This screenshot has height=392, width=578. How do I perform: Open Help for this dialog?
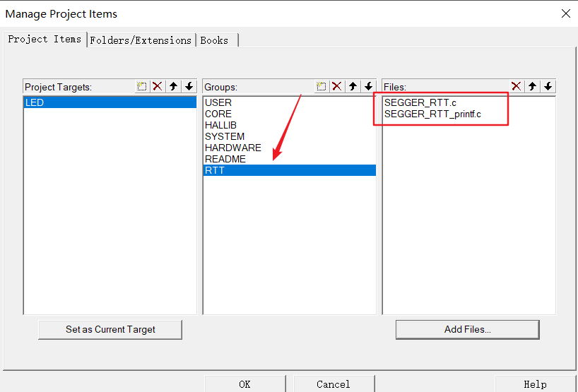point(535,384)
